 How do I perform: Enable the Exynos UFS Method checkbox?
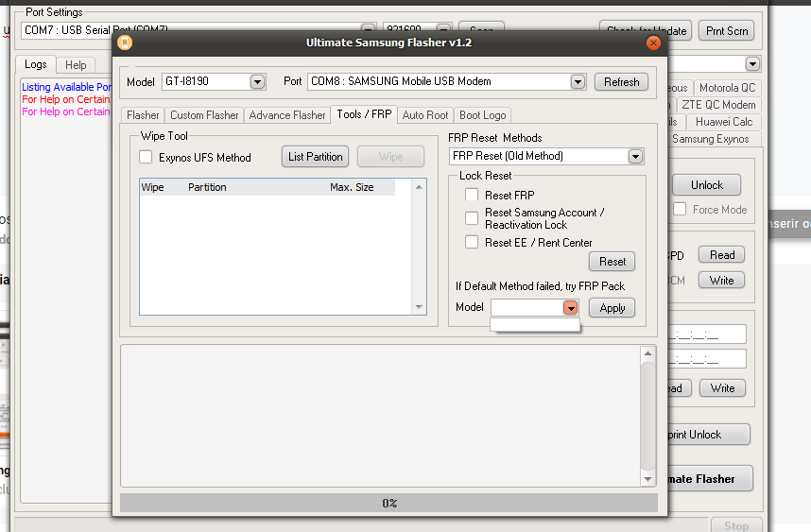click(146, 157)
